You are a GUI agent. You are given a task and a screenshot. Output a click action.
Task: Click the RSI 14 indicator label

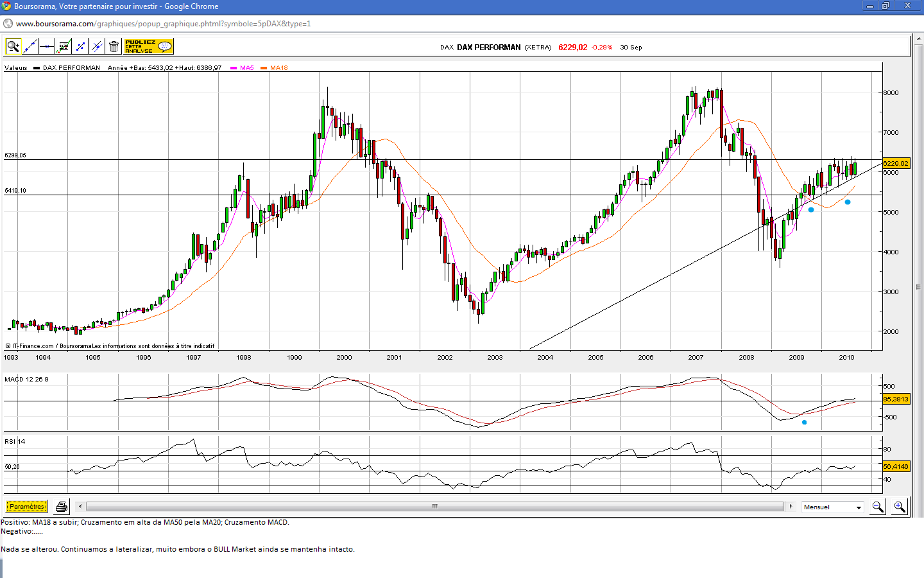[15, 442]
